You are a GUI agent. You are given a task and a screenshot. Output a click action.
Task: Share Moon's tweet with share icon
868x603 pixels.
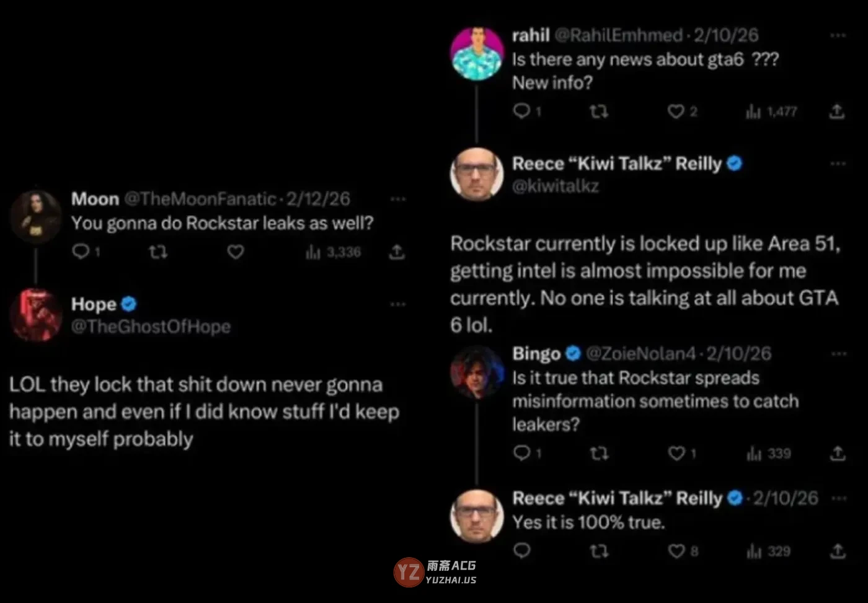click(x=397, y=252)
